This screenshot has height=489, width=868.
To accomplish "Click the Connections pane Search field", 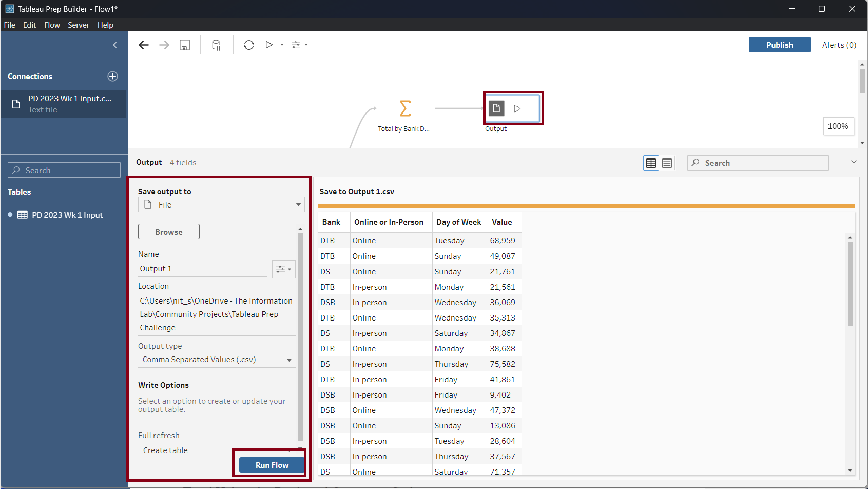I will pyautogui.click(x=64, y=171).
